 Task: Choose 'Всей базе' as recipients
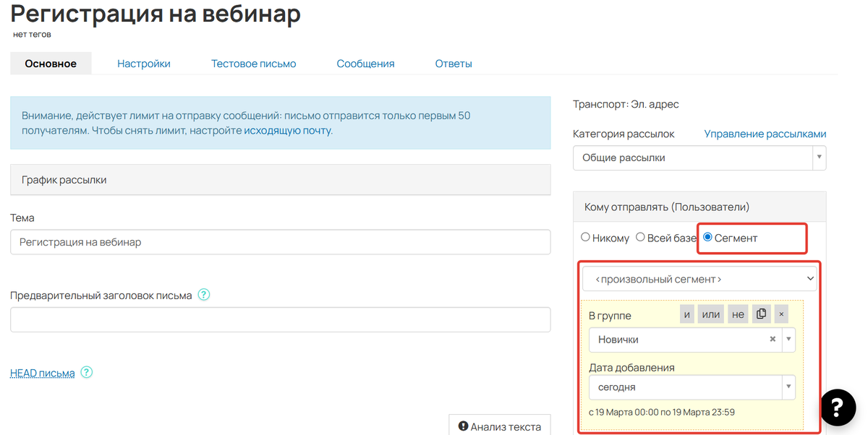click(x=639, y=237)
